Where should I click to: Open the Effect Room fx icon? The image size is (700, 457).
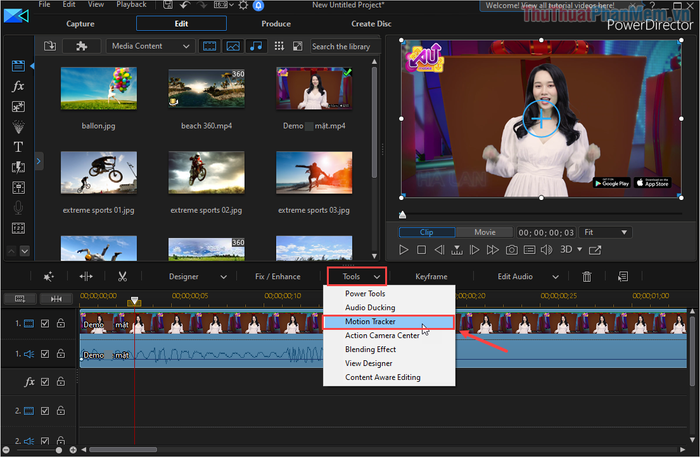click(18, 86)
